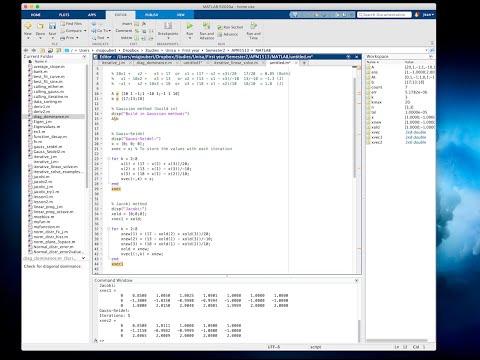Click the editor vertical scrollbar

pos(355,127)
